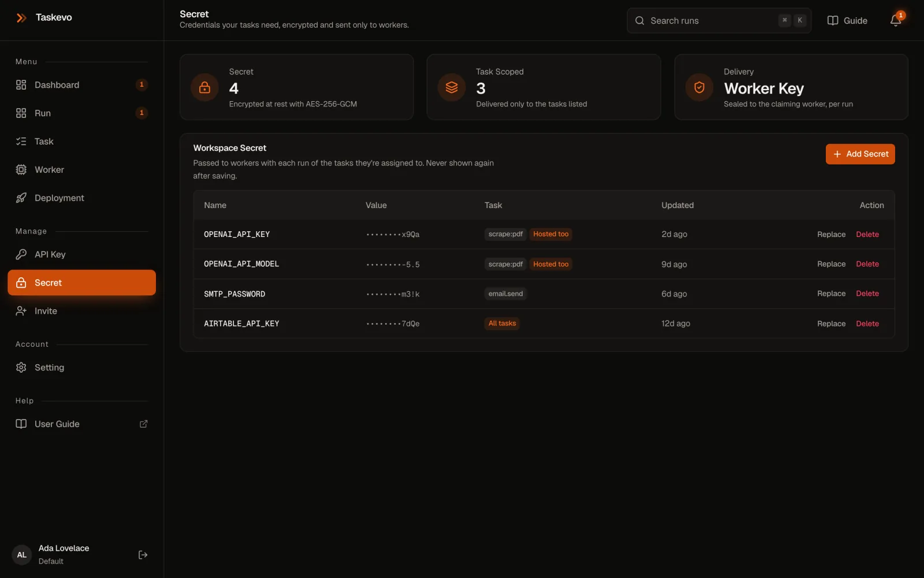
Task: Click the Taskevo logo icon
Action: tap(21, 18)
